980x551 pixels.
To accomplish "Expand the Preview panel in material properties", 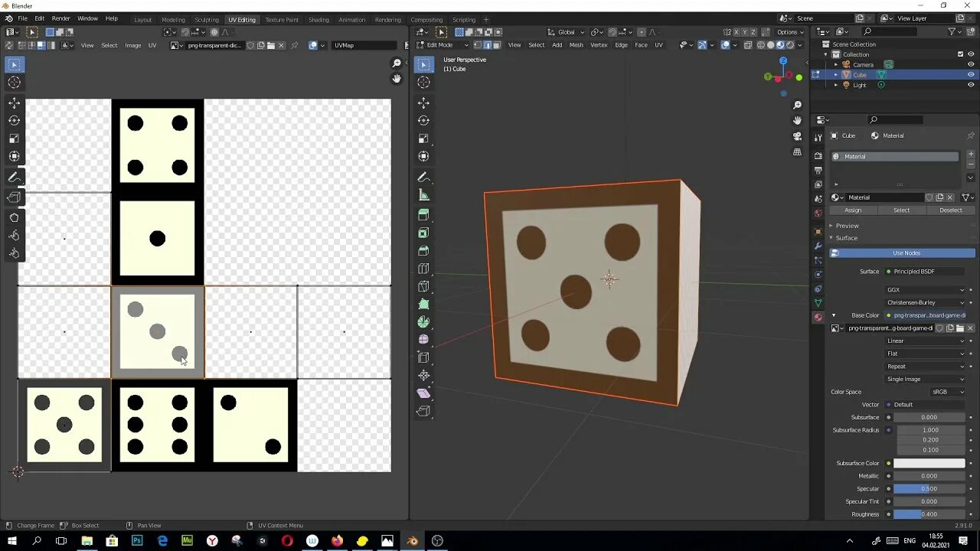I will (847, 226).
